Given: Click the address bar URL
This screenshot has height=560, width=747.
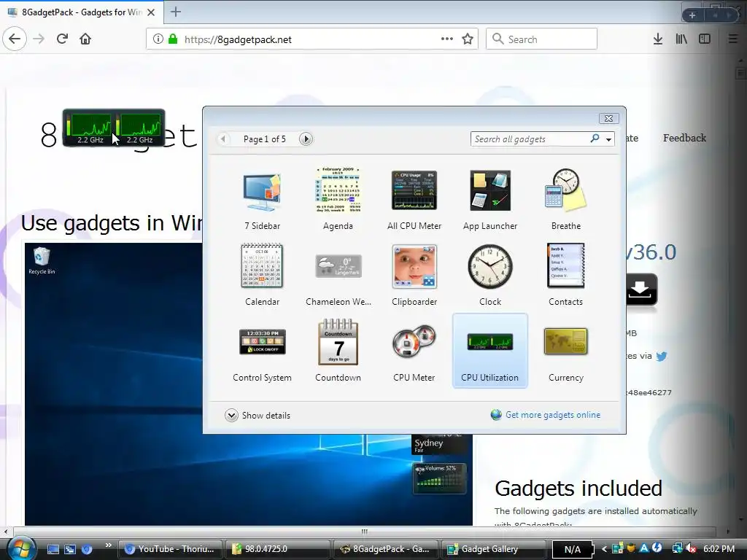Looking at the screenshot, I should pyautogui.click(x=238, y=39).
